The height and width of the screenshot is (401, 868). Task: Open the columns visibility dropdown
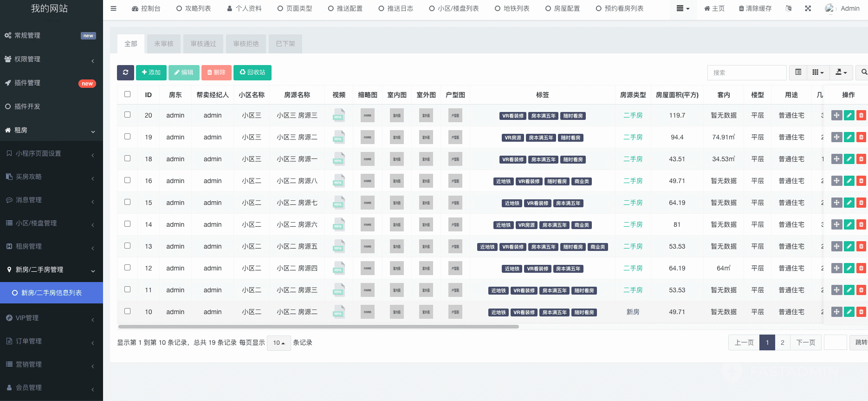click(818, 72)
